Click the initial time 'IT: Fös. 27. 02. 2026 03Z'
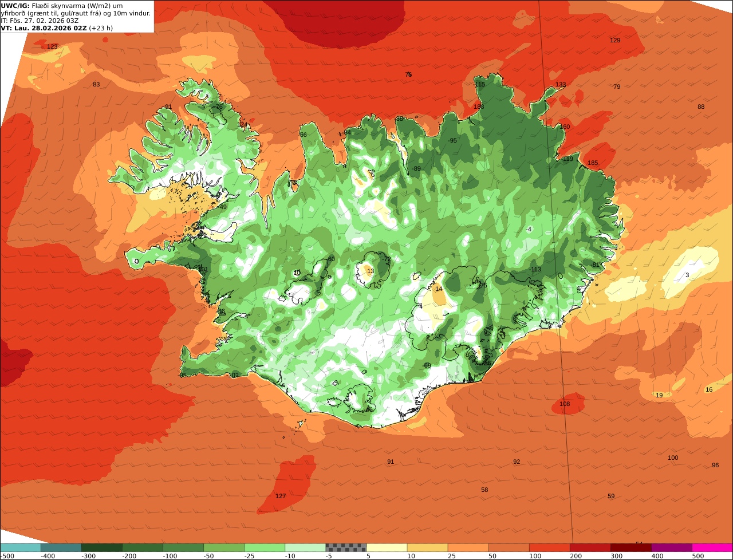Screen dimensions: 733x560 (40, 20)
